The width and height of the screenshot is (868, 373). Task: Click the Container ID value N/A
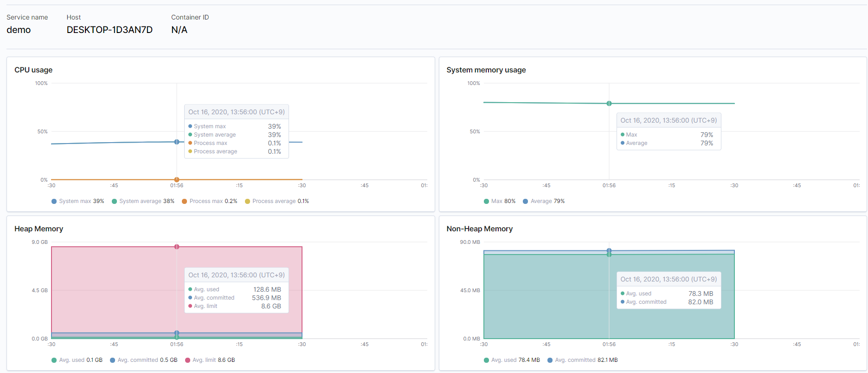[179, 30]
